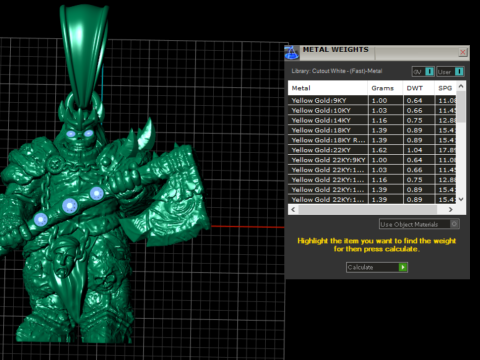
Task: Click the 1.62 grams cell
Action: [385, 150]
